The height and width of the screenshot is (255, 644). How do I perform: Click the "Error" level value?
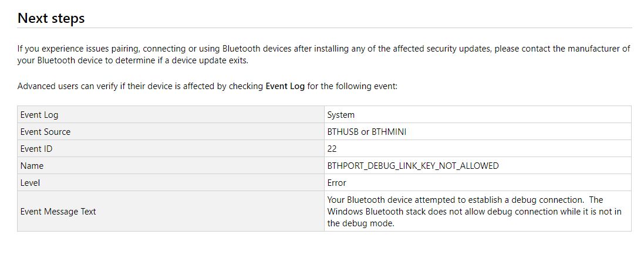click(x=337, y=183)
